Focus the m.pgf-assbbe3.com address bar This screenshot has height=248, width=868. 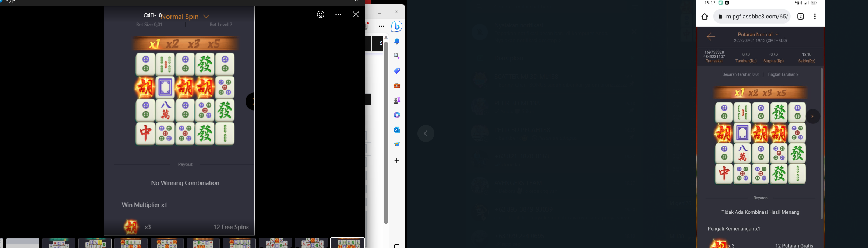(752, 17)
